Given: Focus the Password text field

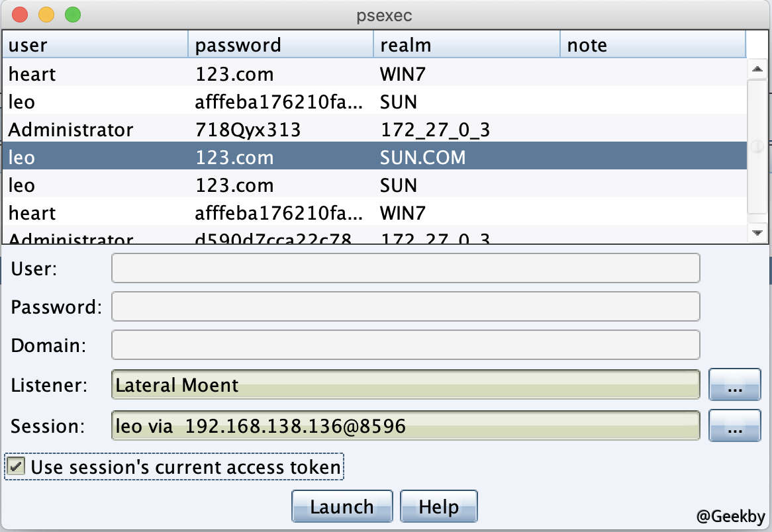Looking at the screenshot, I should coord(405,306).
